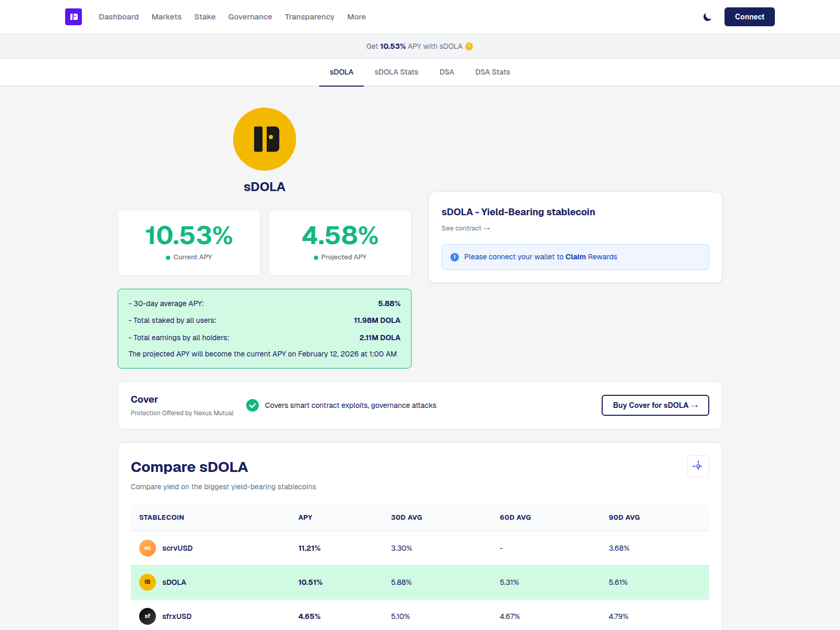Click the 11.98M DOLA total staked value

click(377, 320)
